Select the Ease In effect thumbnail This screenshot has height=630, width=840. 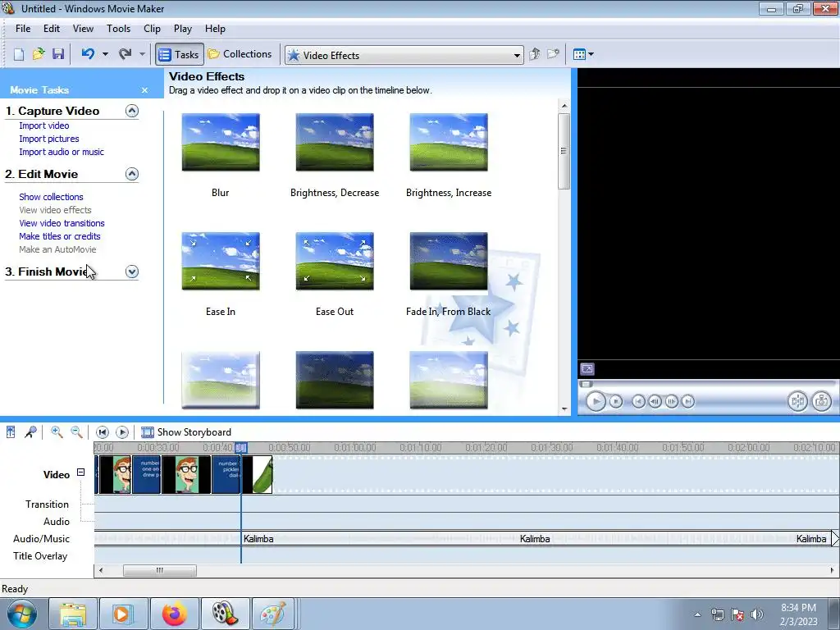(x=221, y=262)
